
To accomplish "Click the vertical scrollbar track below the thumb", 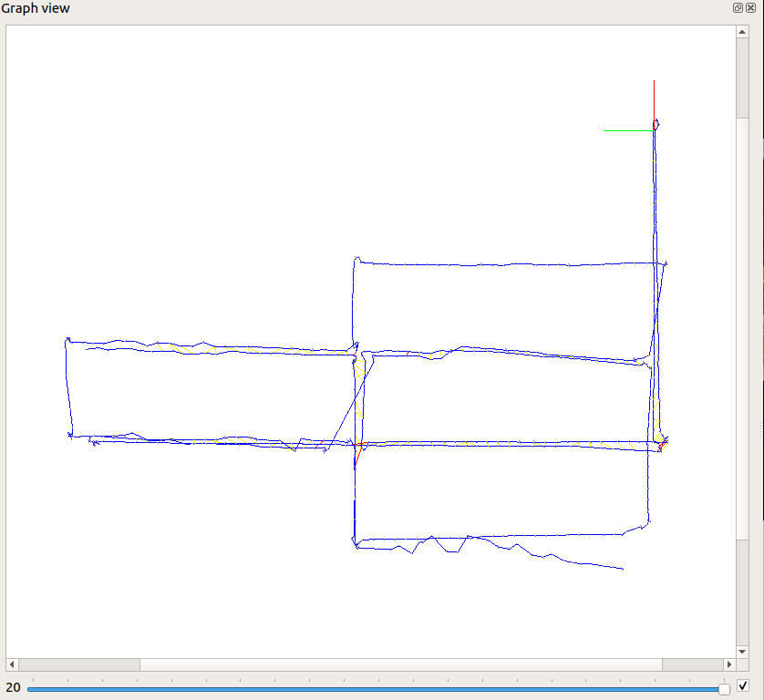I will [742, 592].
